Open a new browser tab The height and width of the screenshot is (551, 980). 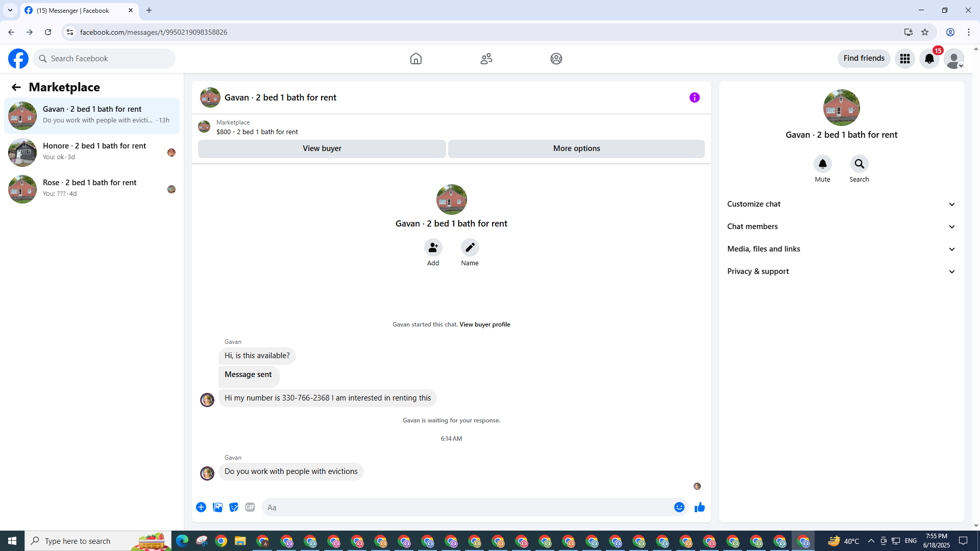149,10
